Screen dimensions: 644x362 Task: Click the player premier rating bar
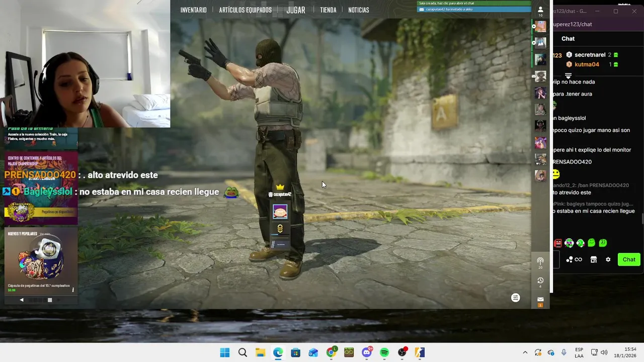tap(280, 245)
